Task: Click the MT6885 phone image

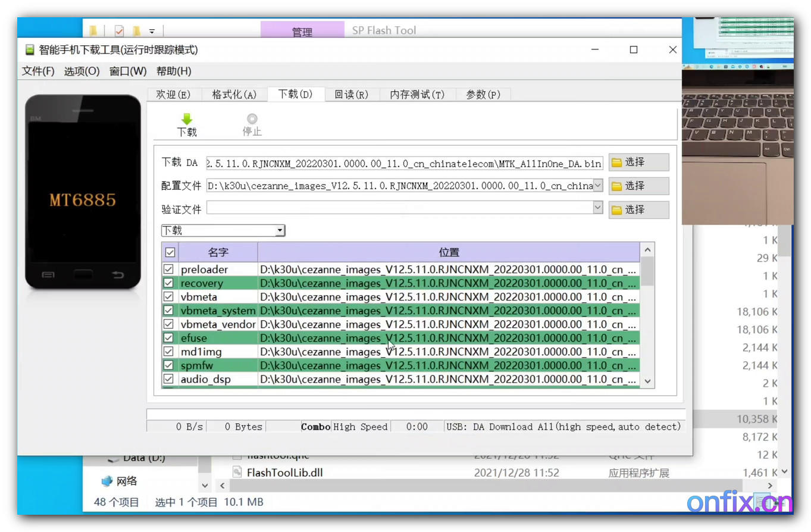Action: click(83, 192)
